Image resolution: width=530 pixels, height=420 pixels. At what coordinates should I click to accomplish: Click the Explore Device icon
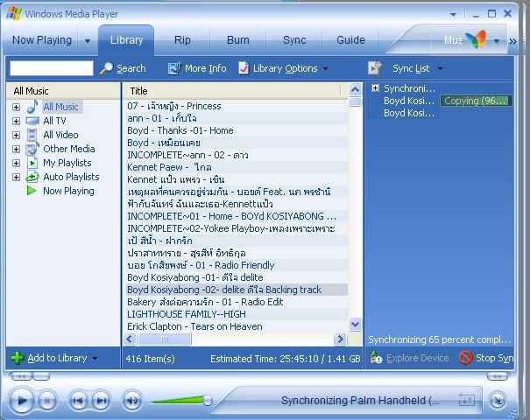coord(376,358)
